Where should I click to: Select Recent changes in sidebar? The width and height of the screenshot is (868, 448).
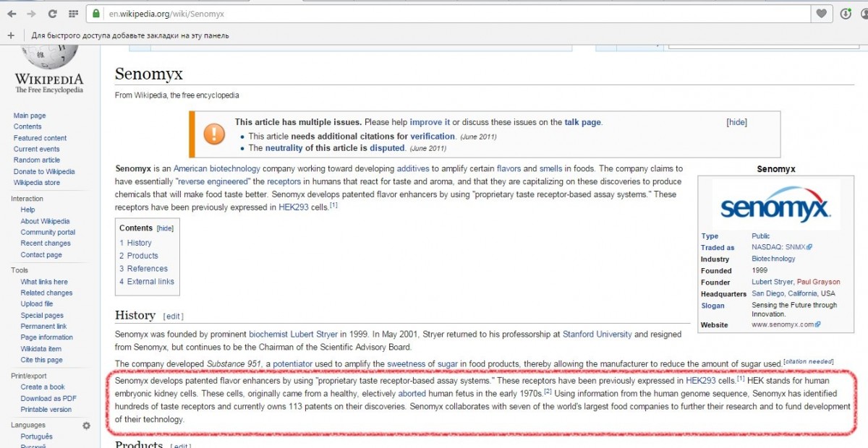pyautogui.click(x=46, y=244)
